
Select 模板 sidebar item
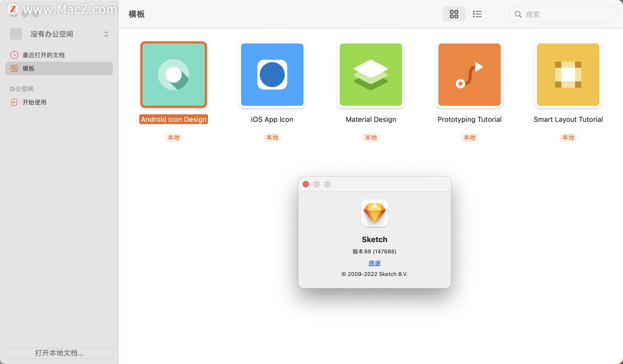[28, 68]
